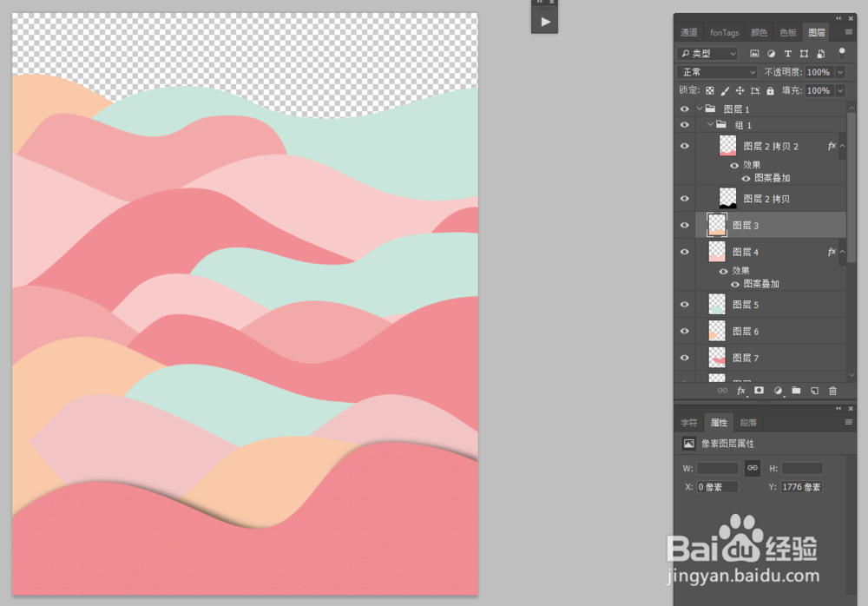Switch to the fonTags tab

pyautogui.click(x=725, y=32)
